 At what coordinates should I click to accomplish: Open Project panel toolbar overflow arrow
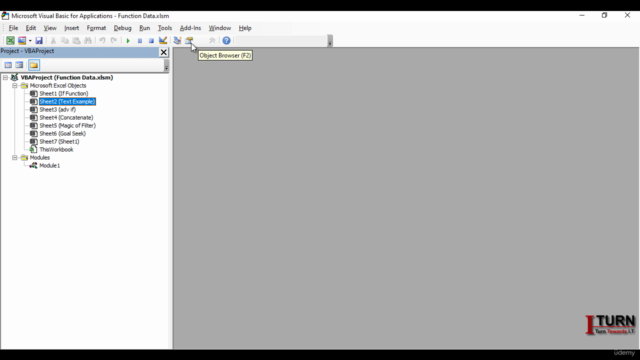(x=166, y=65)
